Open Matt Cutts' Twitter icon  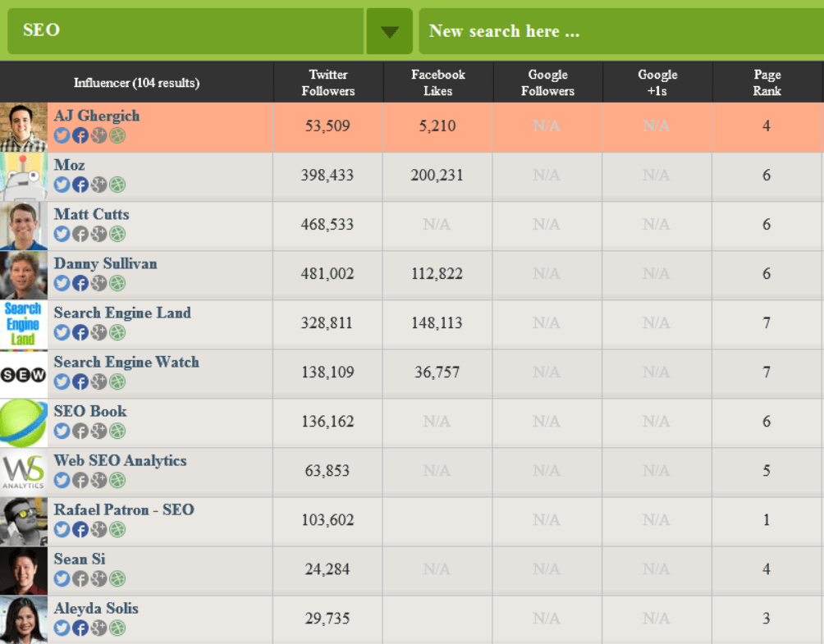(x=62, y=234)
